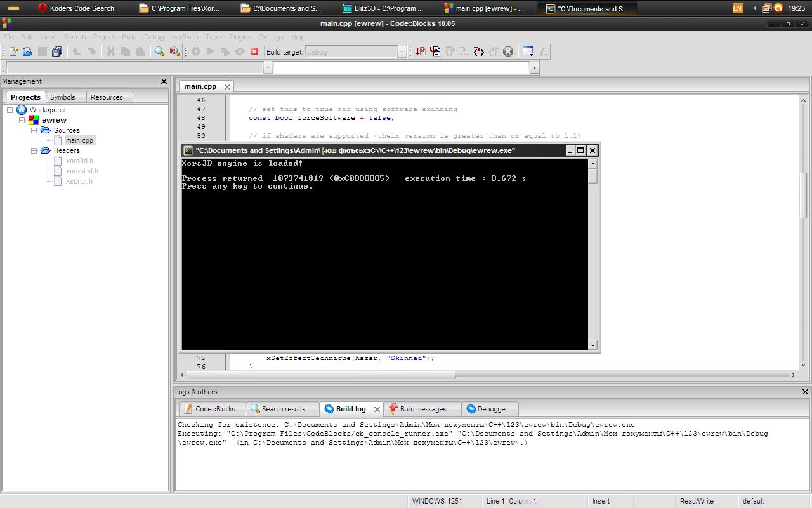Collapse the Workspace tree node
The height and width of the screenshot is (508, 812).
pos(10,110)
